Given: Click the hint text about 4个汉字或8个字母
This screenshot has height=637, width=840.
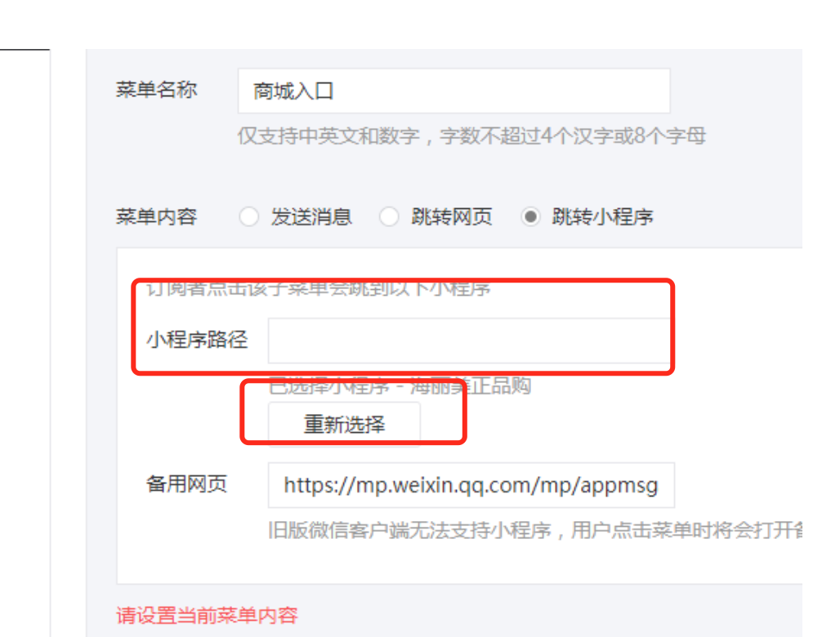Looking at the screenshot, I should click(471, 136).
